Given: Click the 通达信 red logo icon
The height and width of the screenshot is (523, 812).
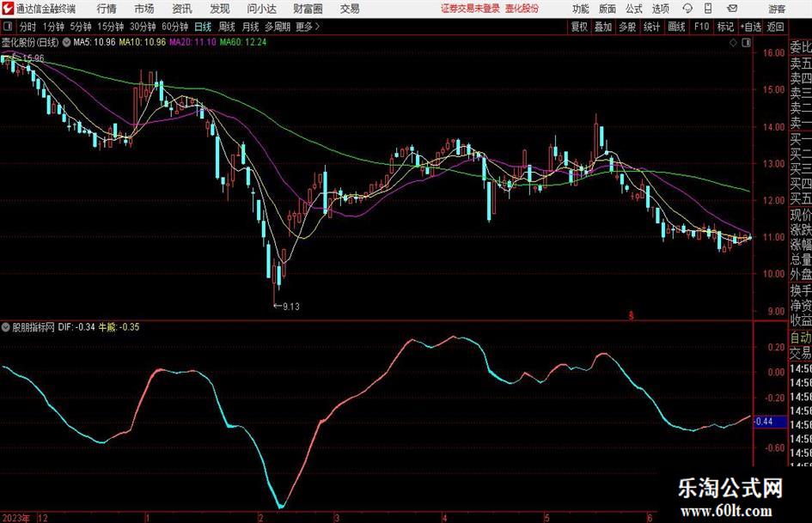Looking at the screenshot, I should 8,9.
